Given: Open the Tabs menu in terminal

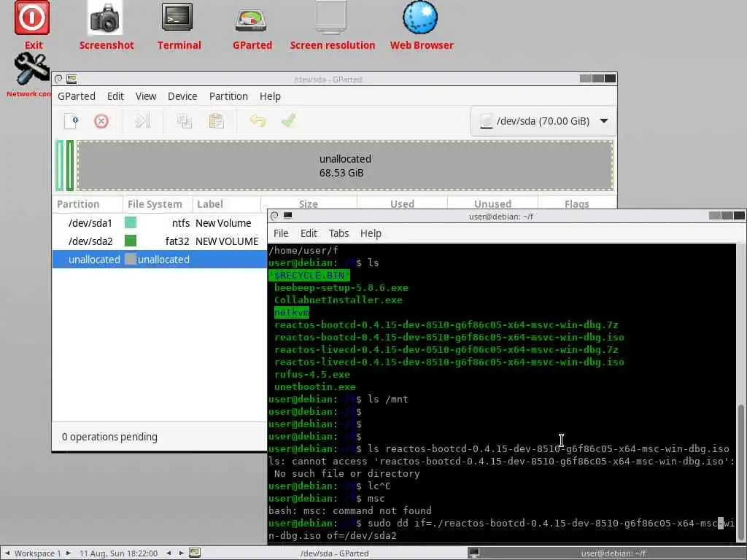Looking at the screenshot, I should [x=338, y=233].
